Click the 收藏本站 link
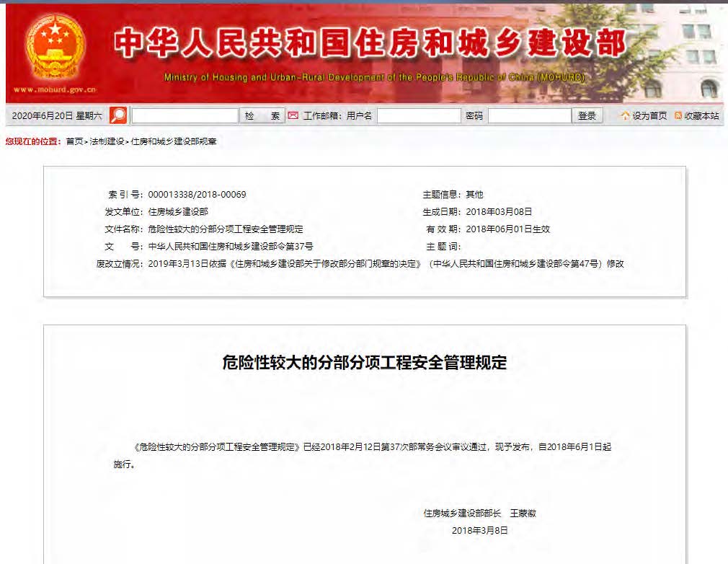The width and height of the screenshot is (728, 564). point(701,115)
